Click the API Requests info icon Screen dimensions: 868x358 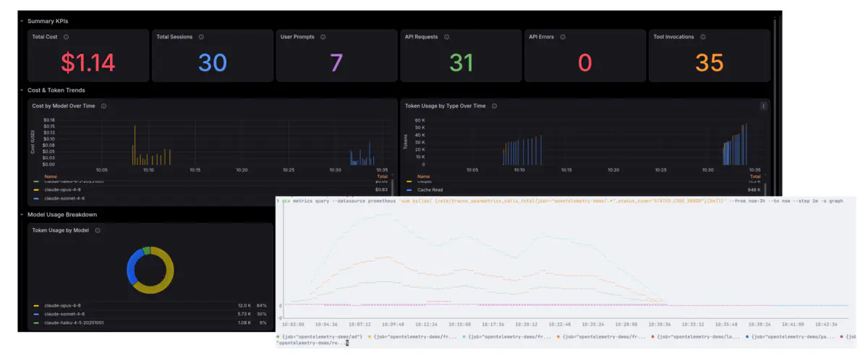click(x=446, y=37)
